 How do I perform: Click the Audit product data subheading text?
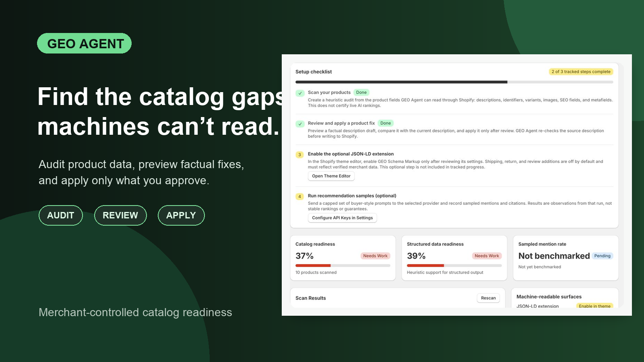pyautogui.click(x=141, y=173)
